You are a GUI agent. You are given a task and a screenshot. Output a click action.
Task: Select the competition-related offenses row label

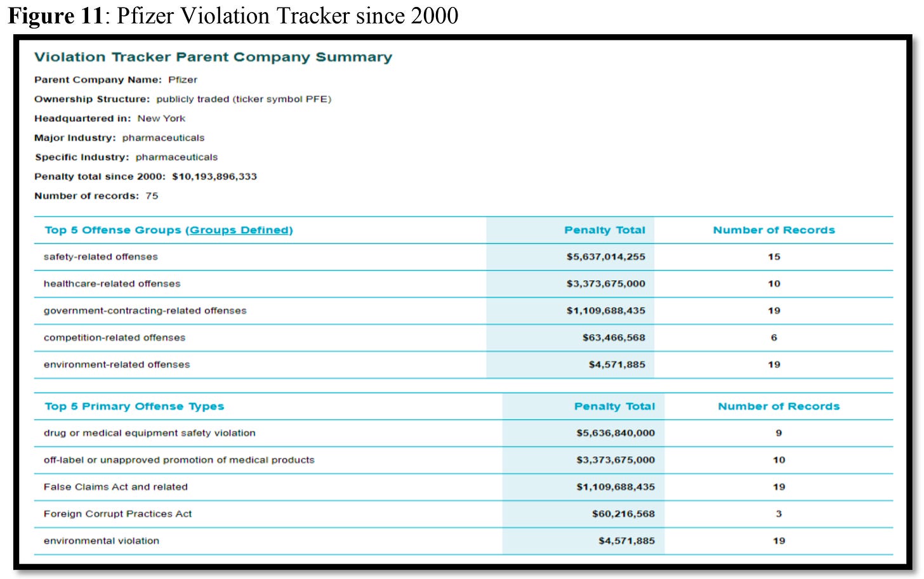click(114, 338)
